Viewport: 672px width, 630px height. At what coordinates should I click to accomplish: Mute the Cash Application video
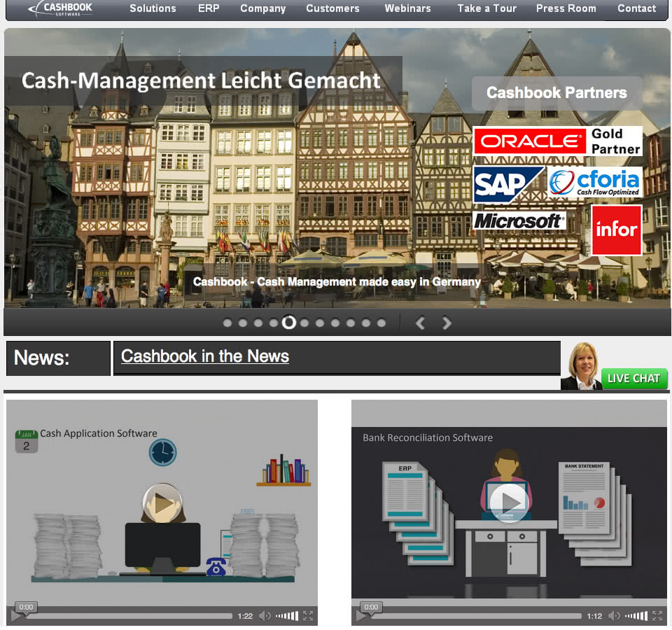point(265,616)
